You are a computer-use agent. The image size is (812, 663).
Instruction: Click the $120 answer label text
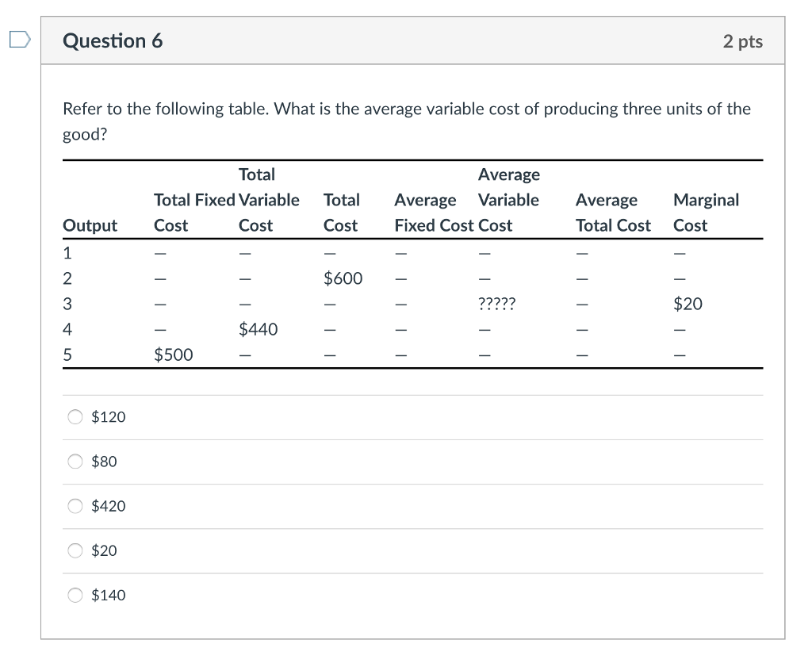tap(108, 416)
